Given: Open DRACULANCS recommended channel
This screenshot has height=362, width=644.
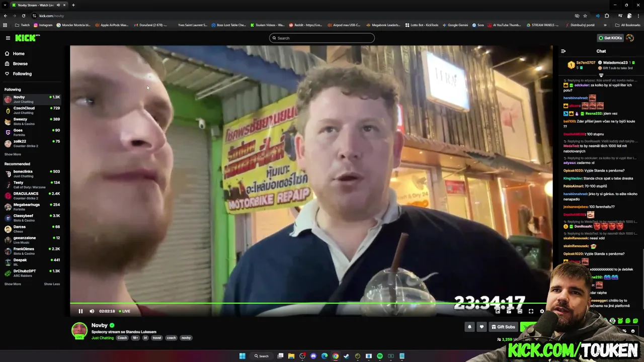Looking at the screenshot, I should pyautogui.click(x=32, y=196).
